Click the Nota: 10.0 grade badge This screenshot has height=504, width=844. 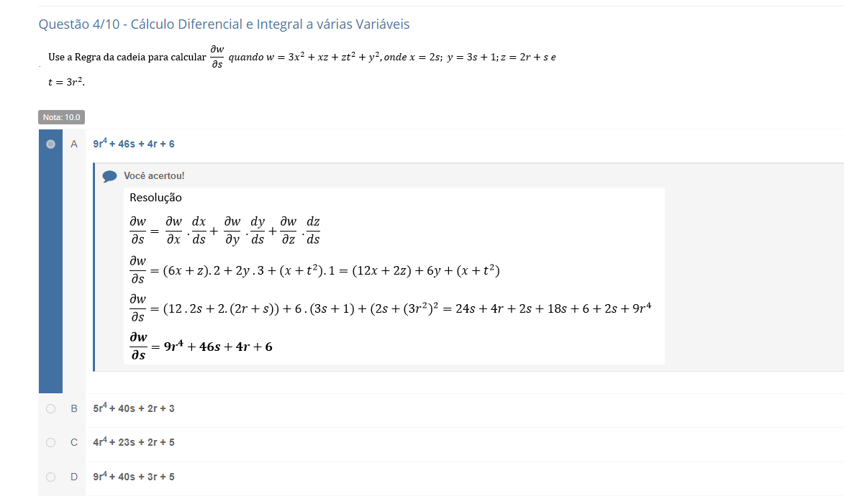[x=61, y=117]
